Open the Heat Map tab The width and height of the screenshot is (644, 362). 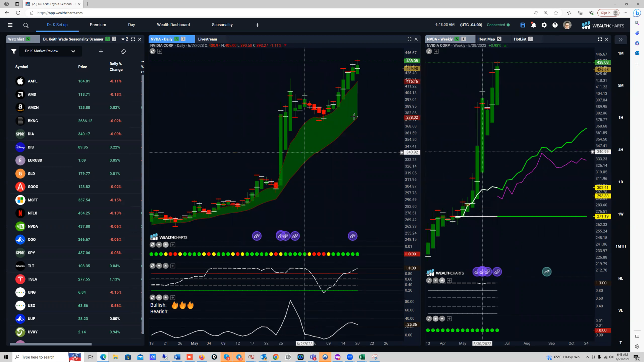click(487, 39)
